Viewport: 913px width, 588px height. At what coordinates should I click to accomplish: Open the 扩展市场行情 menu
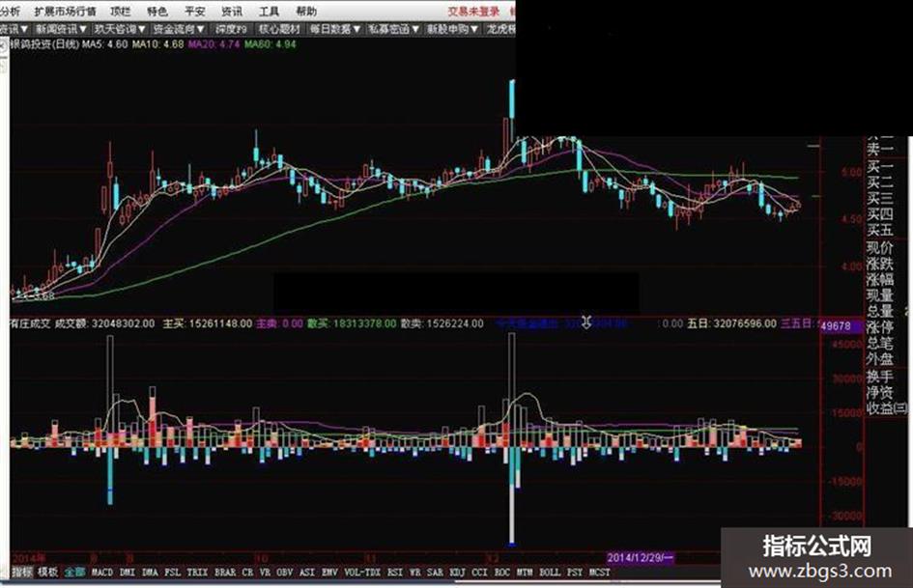click(65, 11)
